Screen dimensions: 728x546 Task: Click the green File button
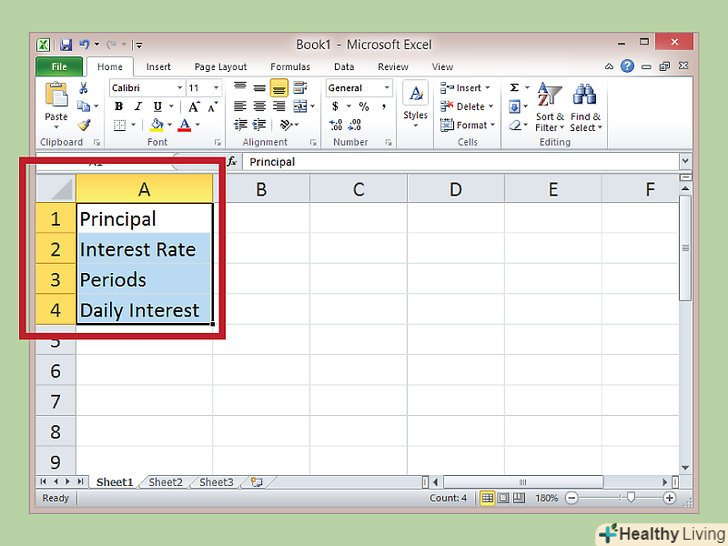(59, 67)
